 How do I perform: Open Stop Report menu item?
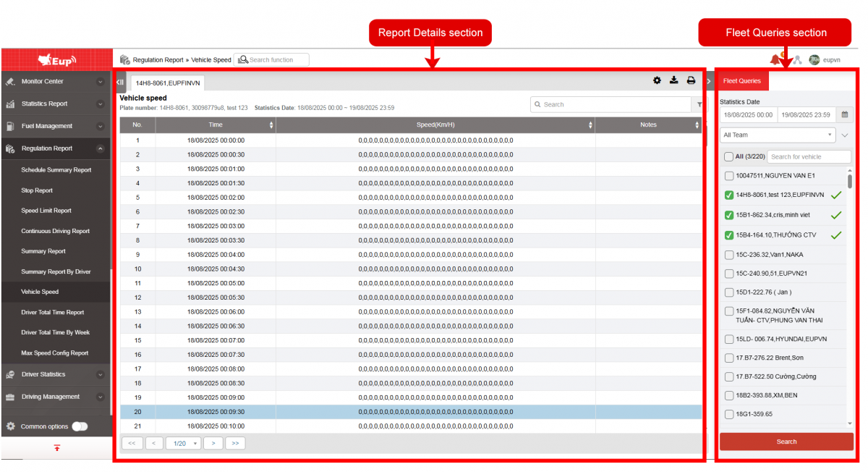37,190
